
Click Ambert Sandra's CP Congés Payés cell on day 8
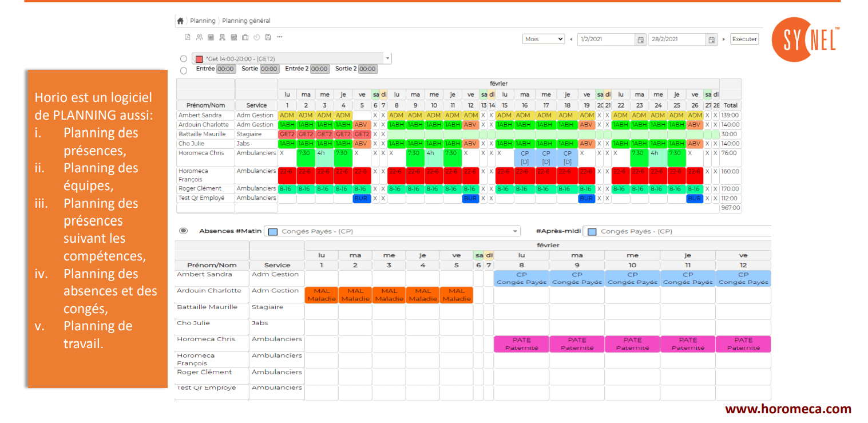(x=521, y=278)
